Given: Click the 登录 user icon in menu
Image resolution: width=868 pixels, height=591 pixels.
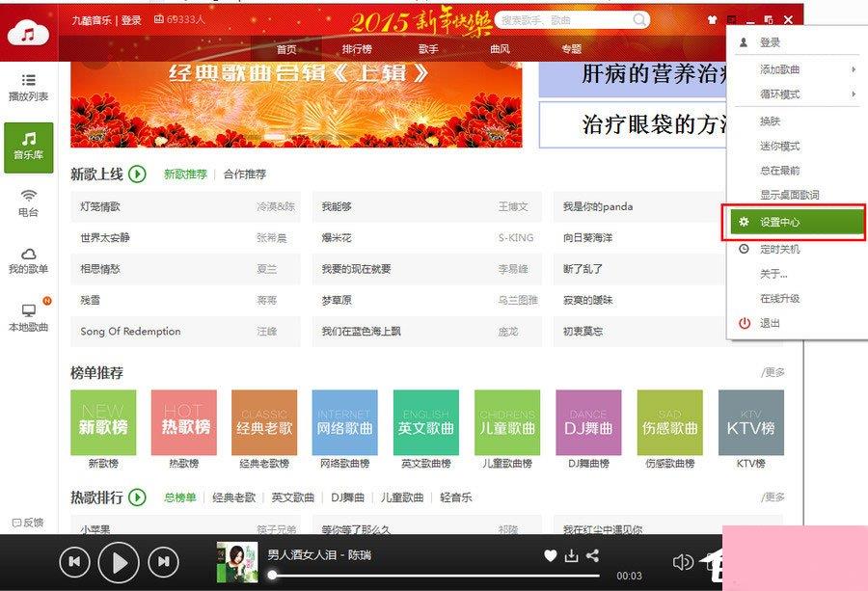Looking at the screenshot, I should click(x=744, y=42).
